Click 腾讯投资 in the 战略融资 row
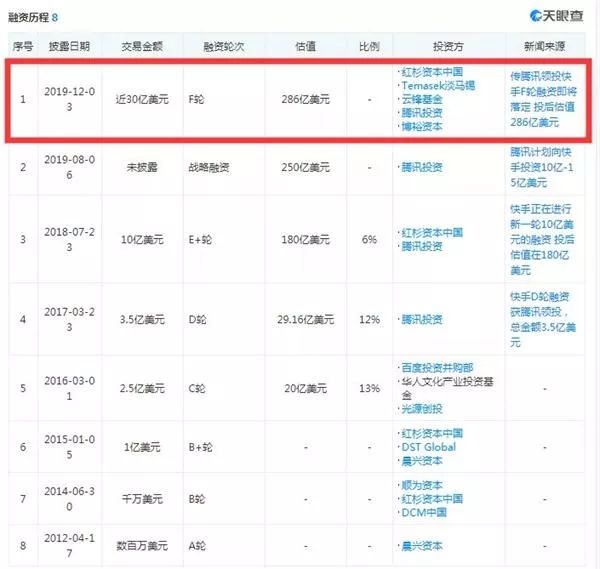 [x=422, y=167]
